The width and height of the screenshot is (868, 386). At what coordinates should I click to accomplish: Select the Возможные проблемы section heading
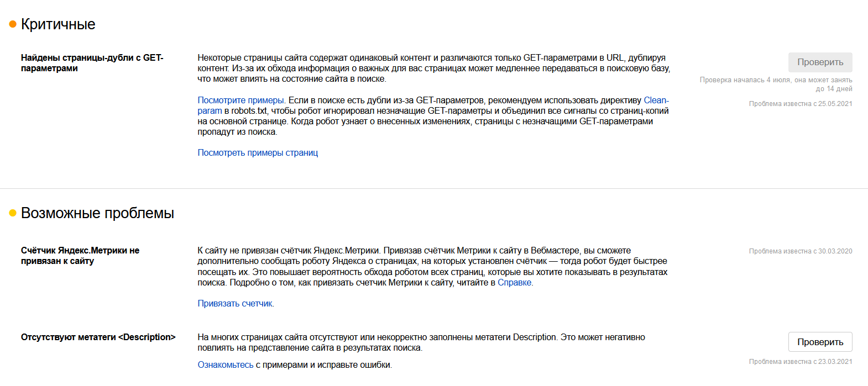point(97,213)
